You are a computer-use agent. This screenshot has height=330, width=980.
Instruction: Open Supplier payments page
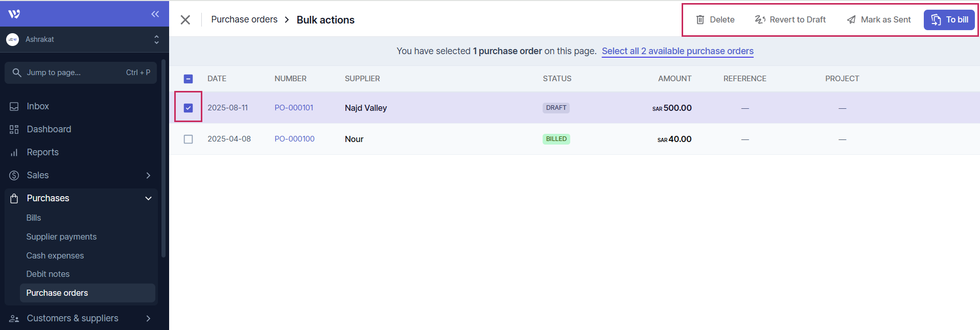click(x=61, y=237)
